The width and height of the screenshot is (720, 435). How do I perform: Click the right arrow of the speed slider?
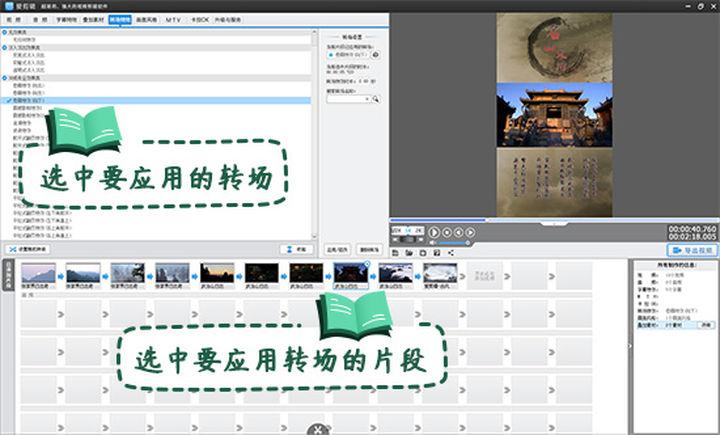pyautogui.click(x=421, y=239)
